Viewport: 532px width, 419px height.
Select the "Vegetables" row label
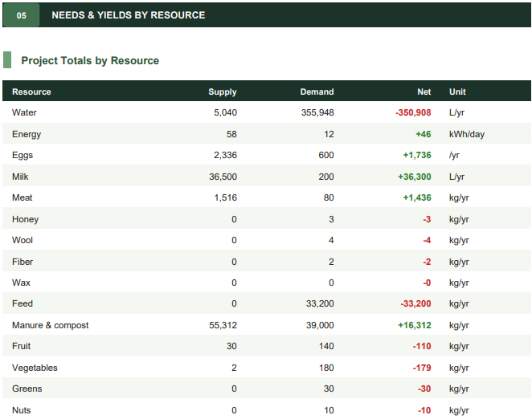click(35, 368)
